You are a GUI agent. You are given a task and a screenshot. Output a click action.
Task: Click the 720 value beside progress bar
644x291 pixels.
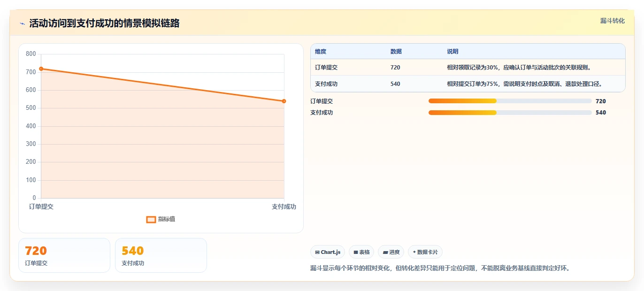(x=601, y=101)
